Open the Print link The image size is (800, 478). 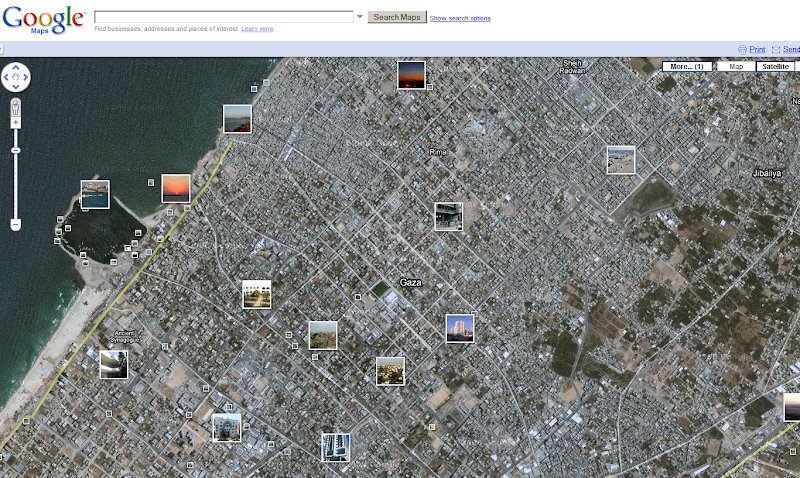click(x=757, y=49)
